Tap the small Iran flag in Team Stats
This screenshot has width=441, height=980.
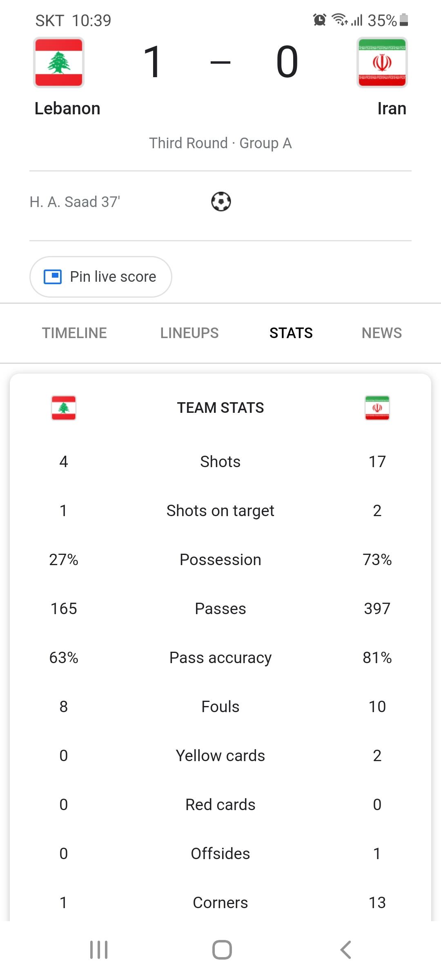pyautogui.click(x=377, y=408)
